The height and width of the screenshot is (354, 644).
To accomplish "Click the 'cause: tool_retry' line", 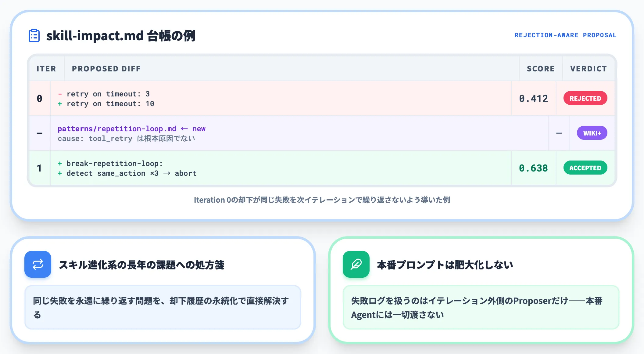I will coord(126,138).
